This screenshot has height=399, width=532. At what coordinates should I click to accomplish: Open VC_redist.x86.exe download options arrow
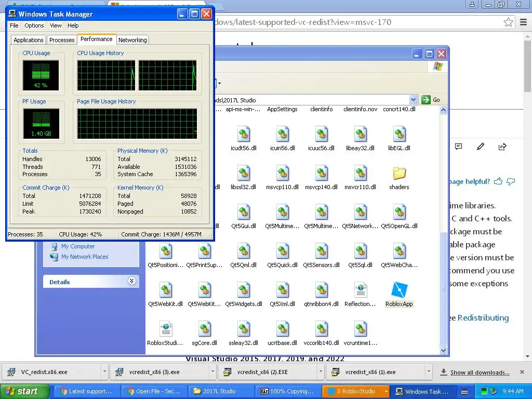[104, 371]
